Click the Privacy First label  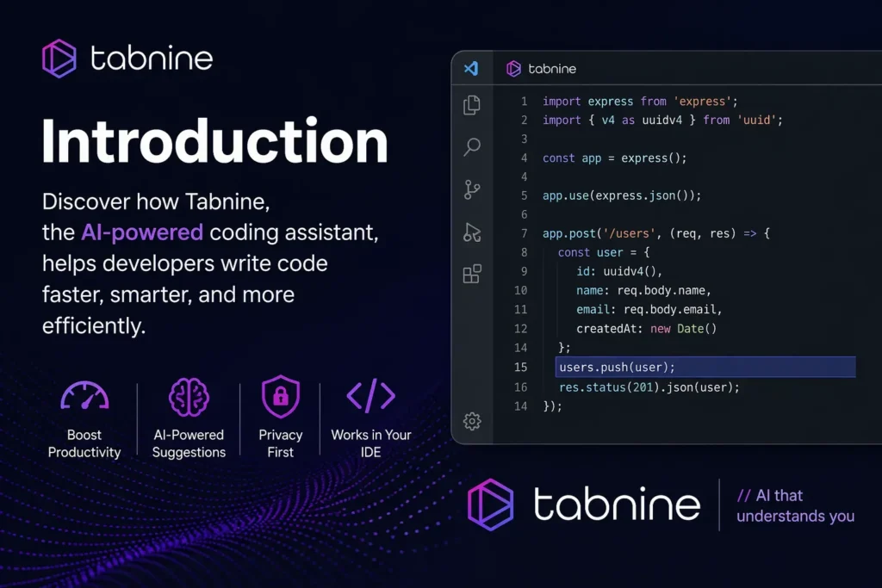280,443
